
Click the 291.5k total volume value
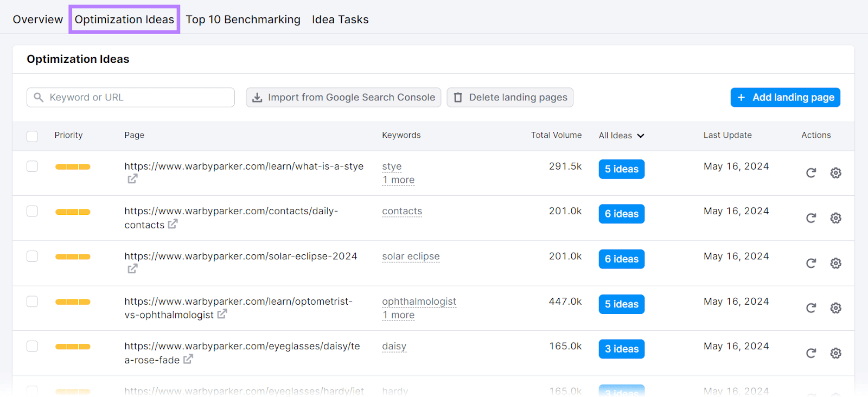565,167
